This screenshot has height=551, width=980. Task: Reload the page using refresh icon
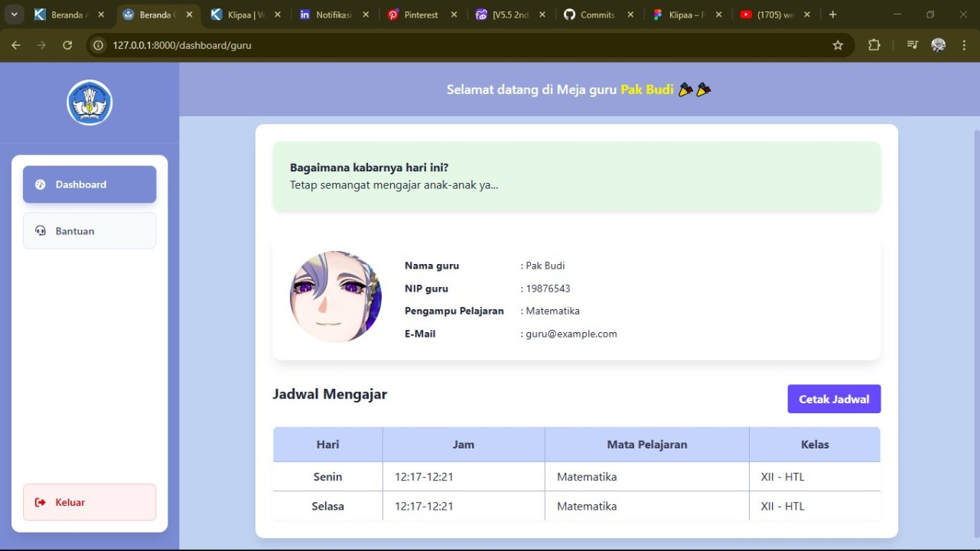67,45
